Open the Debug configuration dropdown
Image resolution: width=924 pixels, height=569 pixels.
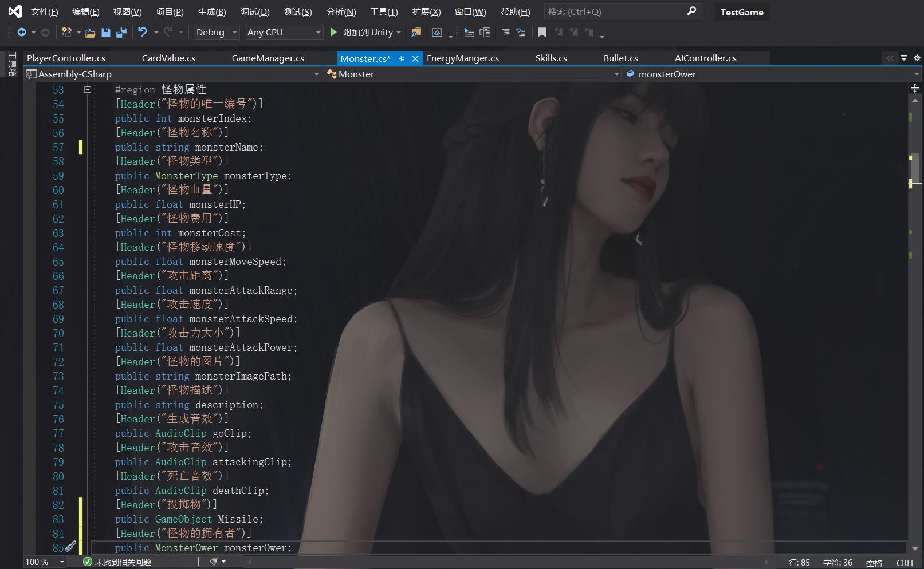coord(217,33)
